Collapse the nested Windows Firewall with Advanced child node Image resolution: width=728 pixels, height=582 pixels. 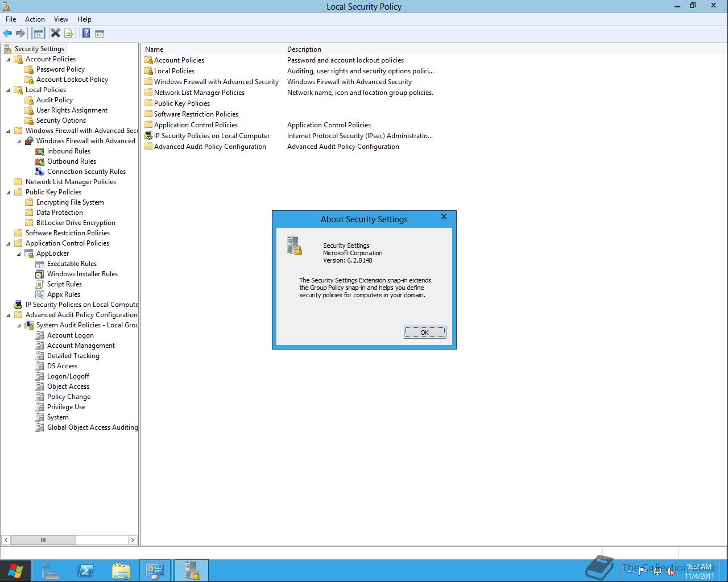coord(19,141)
